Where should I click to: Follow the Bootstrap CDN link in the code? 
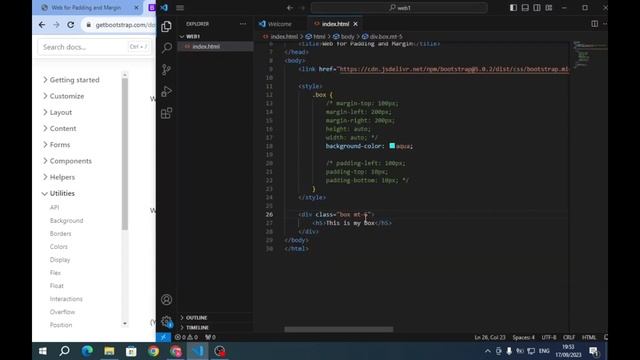tap(453, 69)
